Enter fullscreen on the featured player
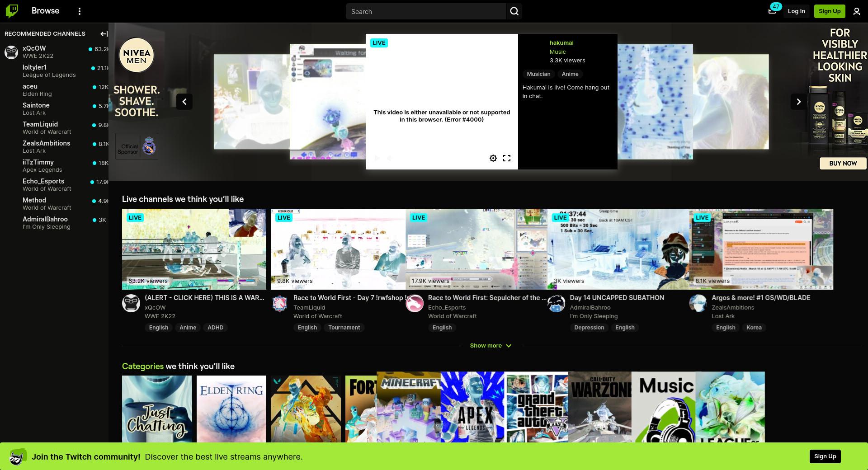This screenshot has width=868, height=470. coord(507,158)
